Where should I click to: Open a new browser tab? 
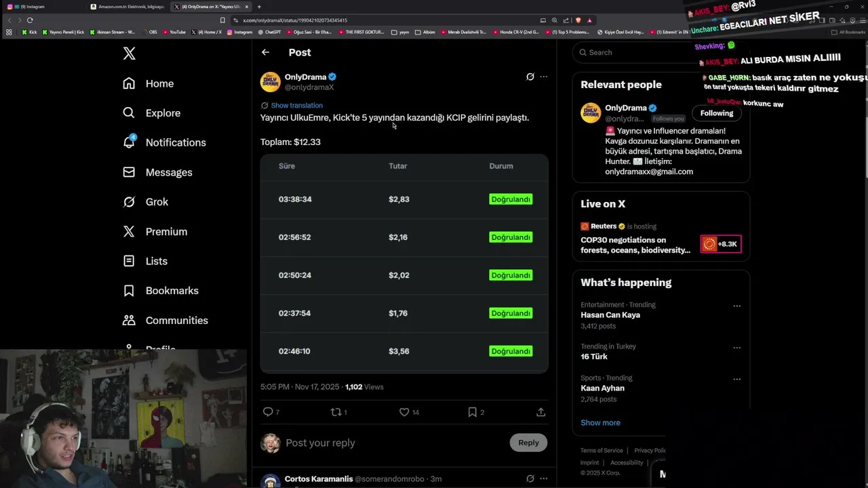[x=259, y=7]
